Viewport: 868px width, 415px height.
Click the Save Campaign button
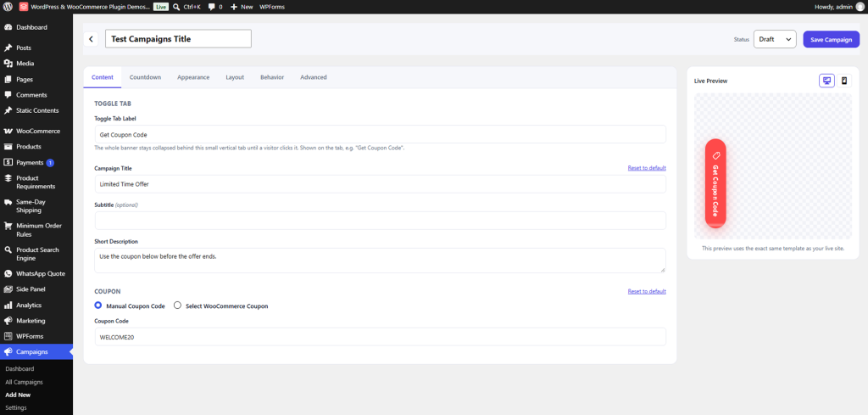831,39
